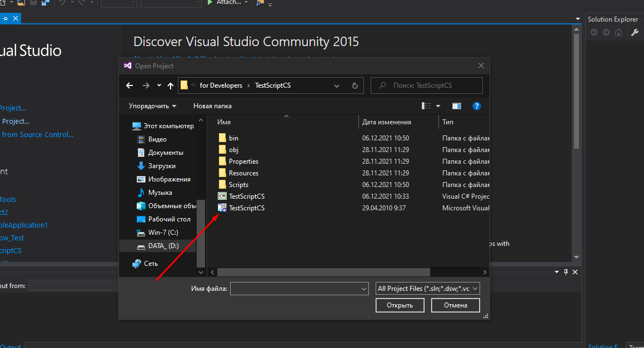This screenshot has height=348, width=644.
Task: Select DATA_ (D:) drive in navigation pane
Action: [x=163, y=246]
